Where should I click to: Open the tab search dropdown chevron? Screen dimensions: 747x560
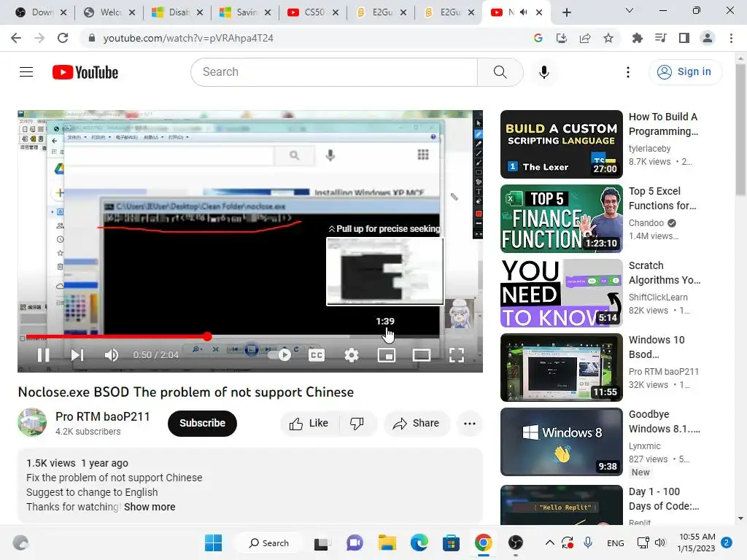click(630, 10)
